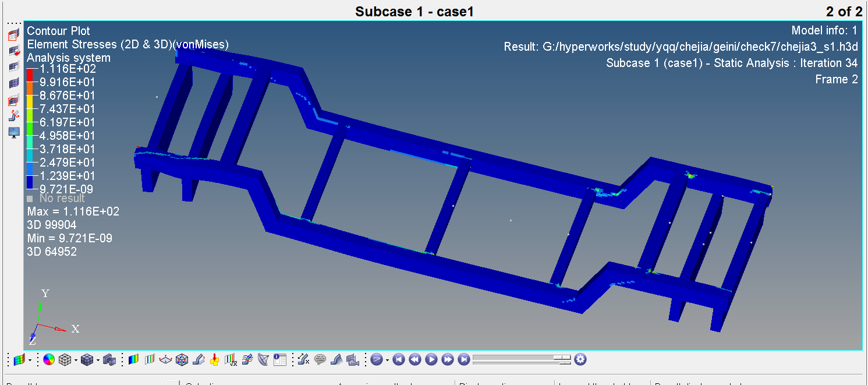Click the 'Contour Plot' legend title
Viewport: 868px width, 385px height.
tap(59, 31)
